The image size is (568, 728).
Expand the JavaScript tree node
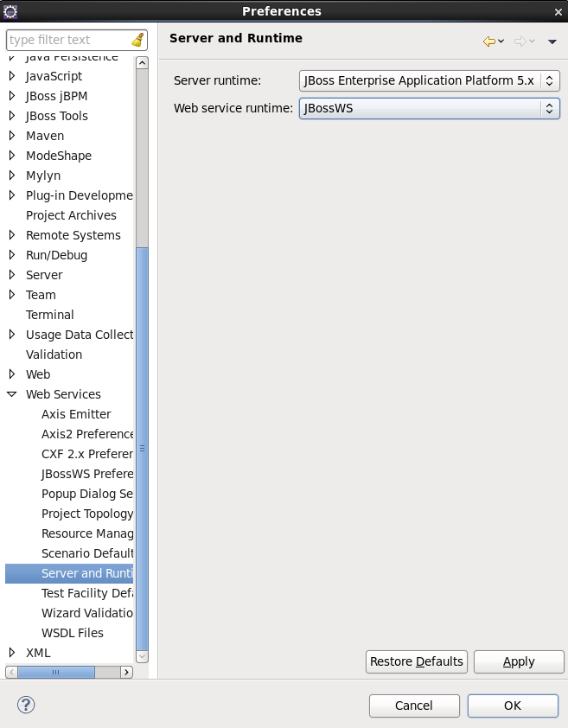click(x=12, y=76)
